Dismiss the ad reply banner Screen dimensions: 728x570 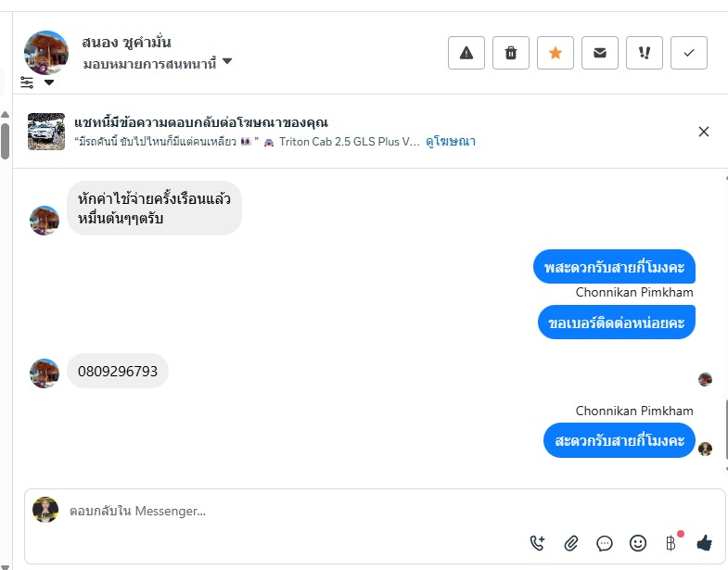(704, 132)
